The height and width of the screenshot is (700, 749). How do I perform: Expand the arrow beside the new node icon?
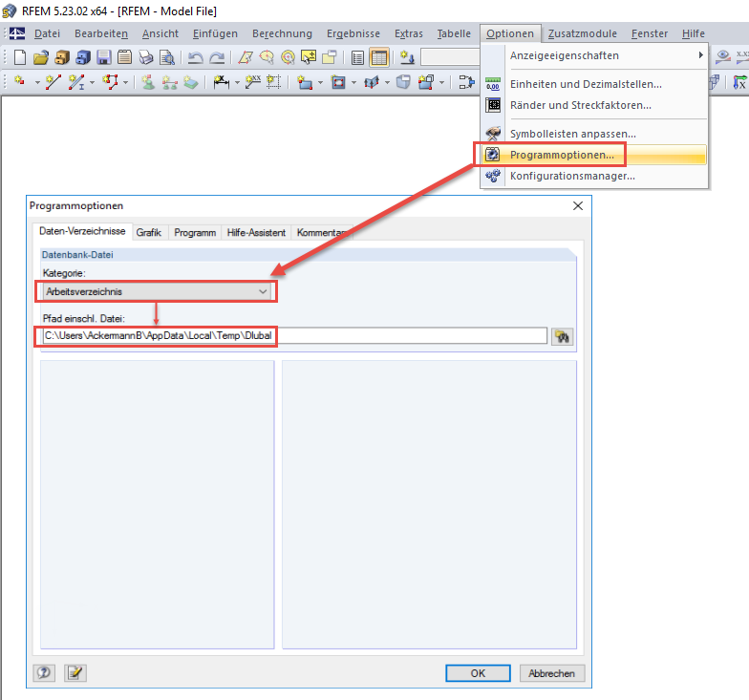coord(37,82)
